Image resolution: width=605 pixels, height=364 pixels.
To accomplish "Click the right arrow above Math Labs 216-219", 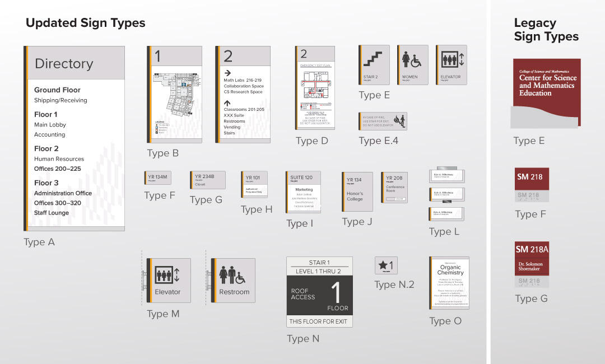I will [x=227, y=73].
